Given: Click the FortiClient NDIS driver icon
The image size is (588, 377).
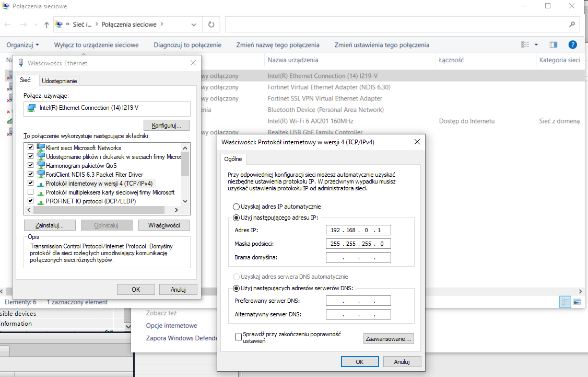Looking at the screenshot, I should (41, 174).
